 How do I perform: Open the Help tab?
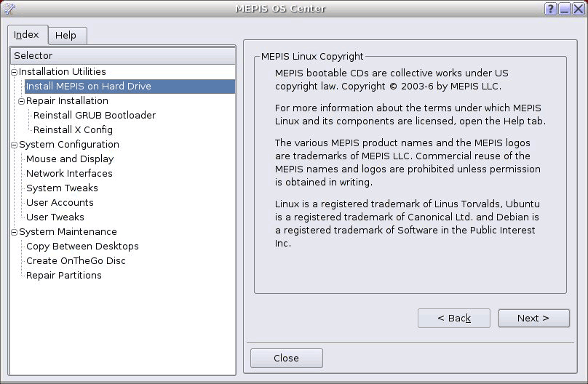[x=67, y=36]
